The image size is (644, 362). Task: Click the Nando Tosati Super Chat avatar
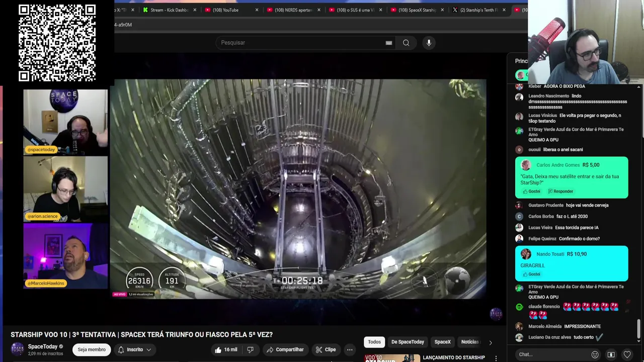(x=526, y=254)
